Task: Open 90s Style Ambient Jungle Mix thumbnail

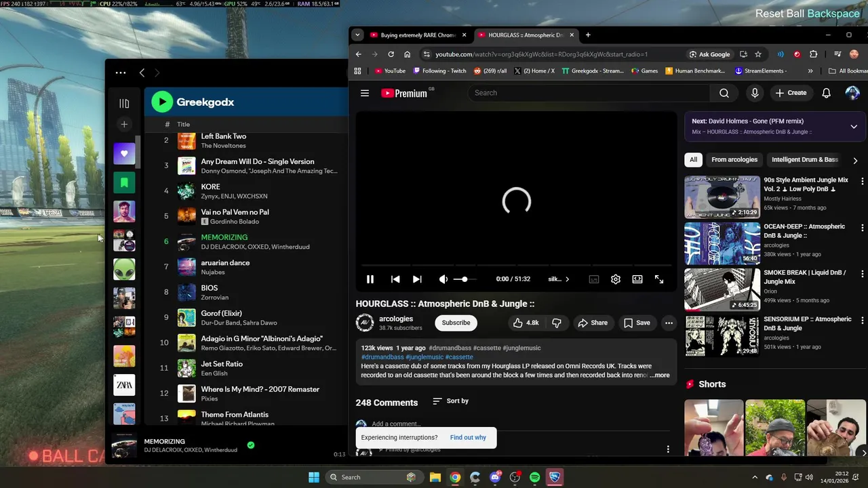Action: coord(722,197)
